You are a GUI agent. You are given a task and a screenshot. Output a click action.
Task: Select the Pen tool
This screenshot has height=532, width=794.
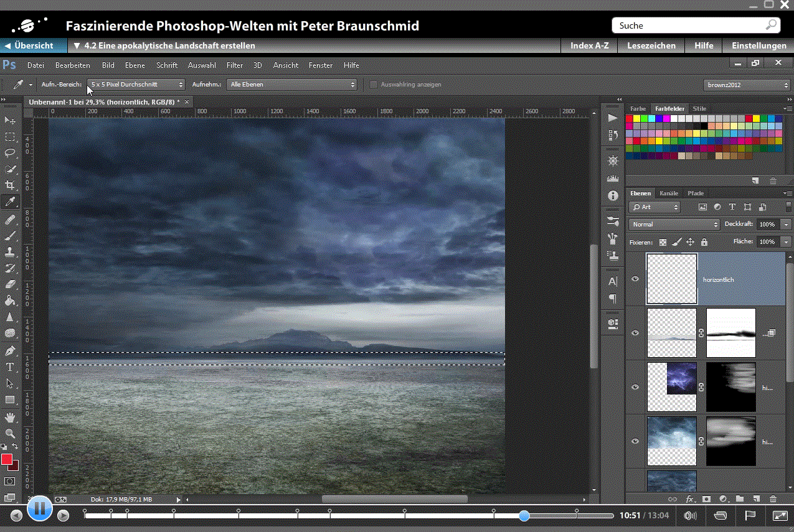click(x=10, y=351)
